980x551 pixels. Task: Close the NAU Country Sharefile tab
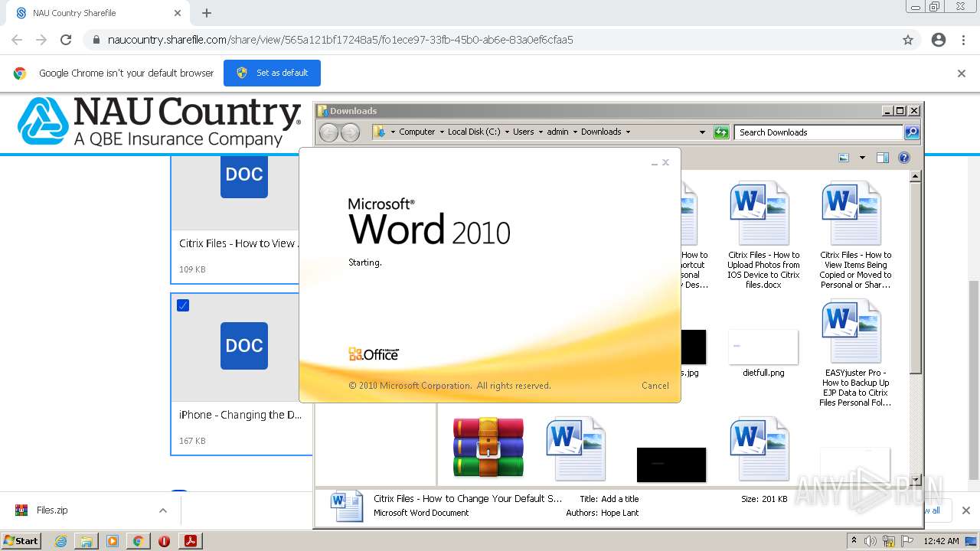pos(178,13)
